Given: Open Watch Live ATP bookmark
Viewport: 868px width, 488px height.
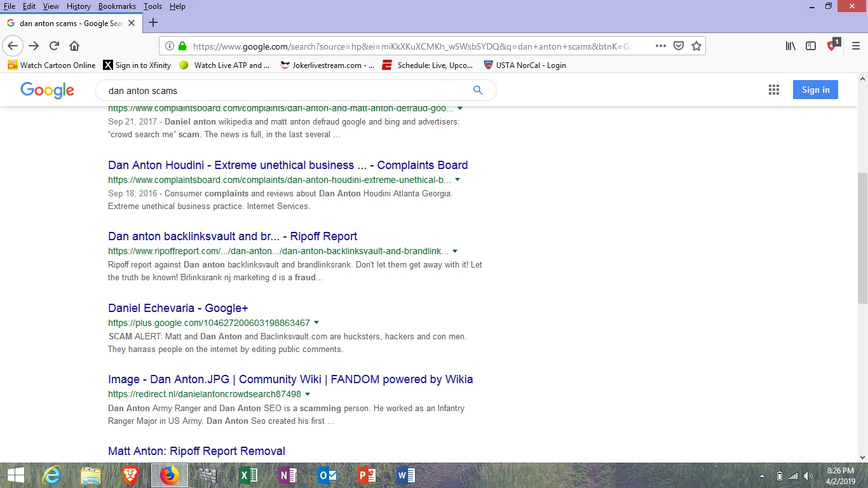Looking at the screenshot, I should pyautogui.click(x=224, y=65).
